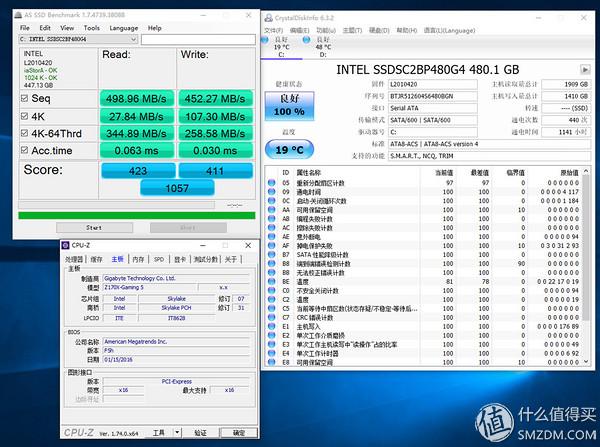The width and height of the screenshot is (600, 447).
Task: Switch to 缓存 tab in CPU-Z
Action: coord(96,259)
